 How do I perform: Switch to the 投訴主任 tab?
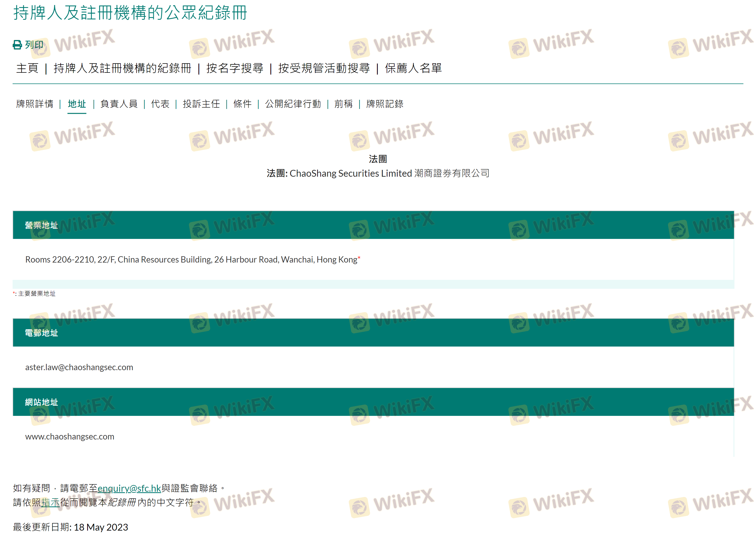tap(201, 104)
